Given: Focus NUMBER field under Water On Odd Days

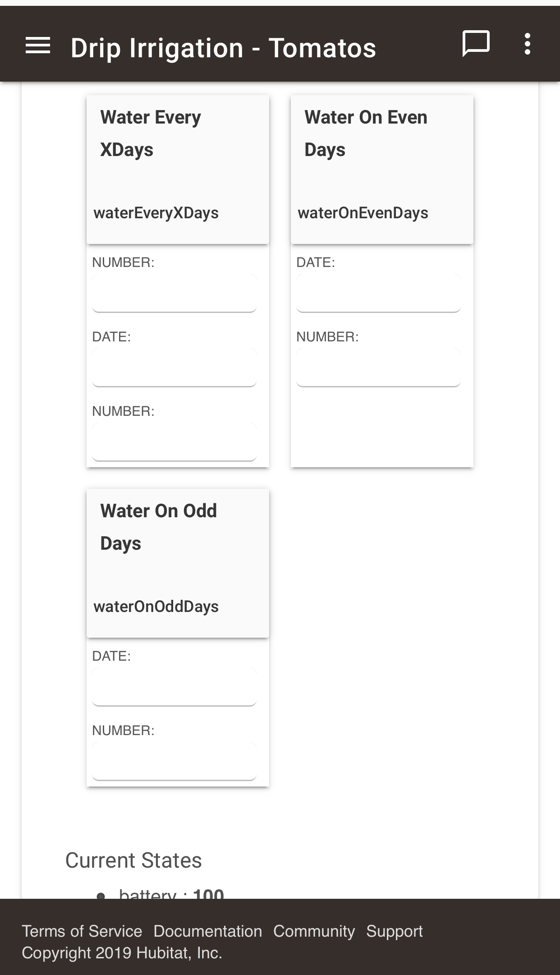Looking at the screenshot, I should (174, 761).
